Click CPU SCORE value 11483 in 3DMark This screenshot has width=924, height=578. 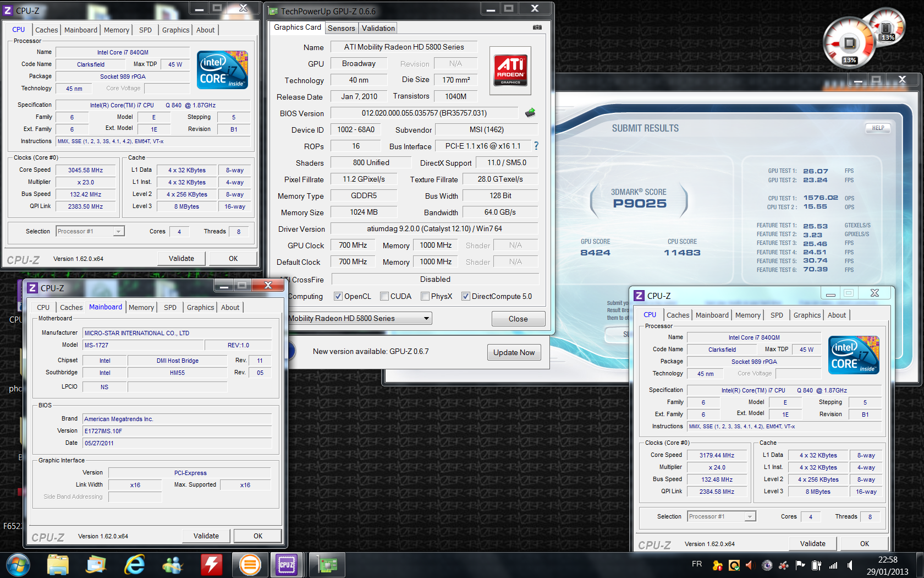682,253
